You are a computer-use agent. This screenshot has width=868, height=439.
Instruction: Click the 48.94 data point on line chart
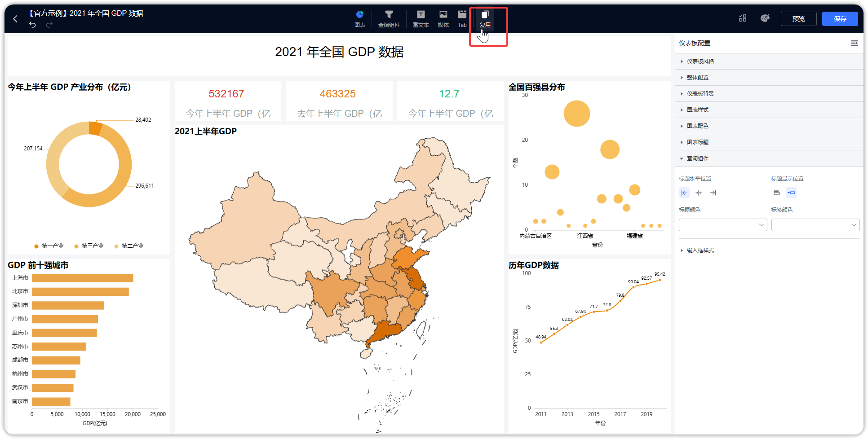click(x=541, y=342)
